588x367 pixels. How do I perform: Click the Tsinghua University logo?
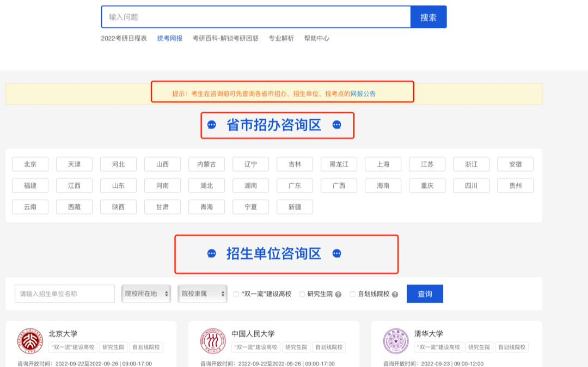point(396,341)
